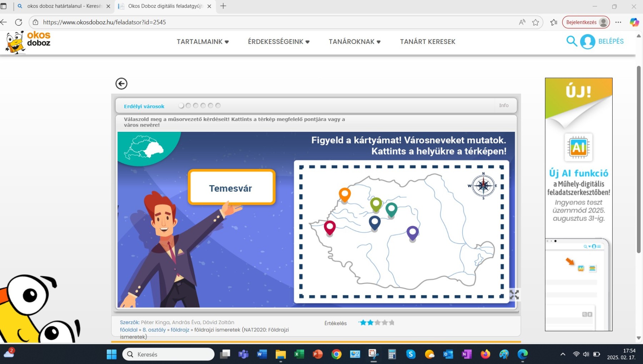Image resolution: width=643 pixels, height=364 pixels.
Task: Select the dark blue map pin
Action: (x=374, y=223)
